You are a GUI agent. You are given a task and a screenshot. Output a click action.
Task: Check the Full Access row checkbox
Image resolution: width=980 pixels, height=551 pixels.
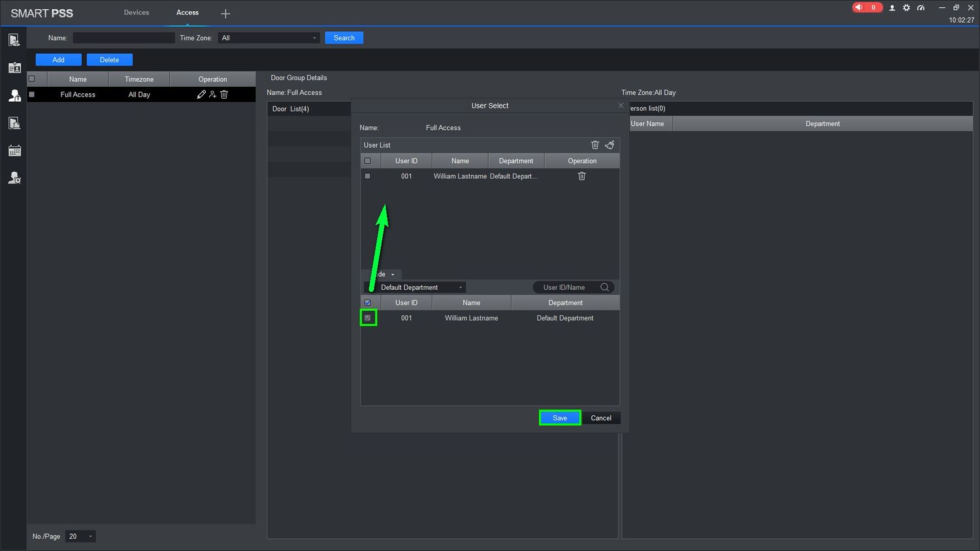(x=31, y=95)
